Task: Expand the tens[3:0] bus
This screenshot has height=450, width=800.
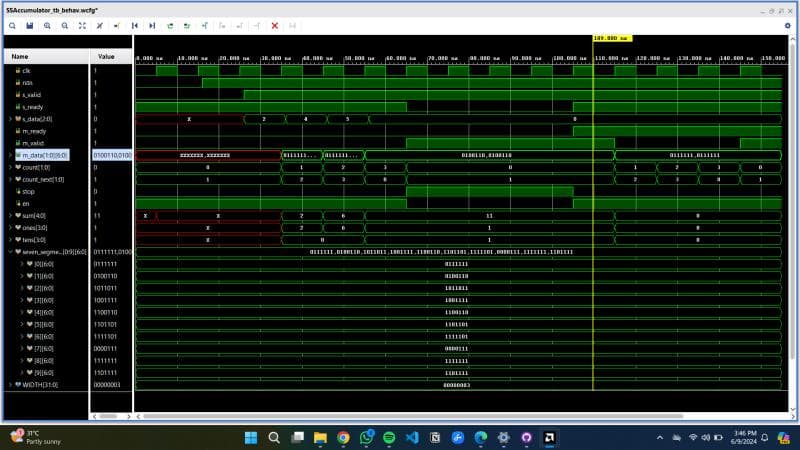Action: [x=10, y=240]
